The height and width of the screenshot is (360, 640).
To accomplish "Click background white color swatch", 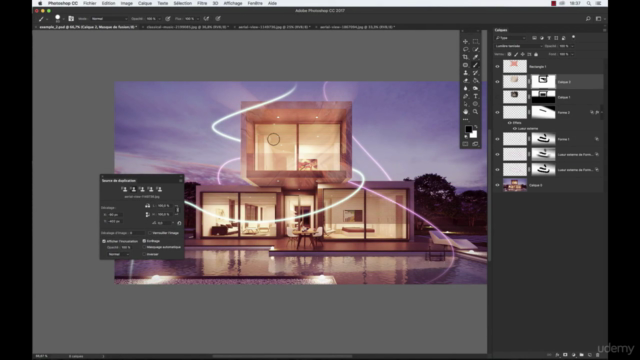I will [x=473, y=134].
